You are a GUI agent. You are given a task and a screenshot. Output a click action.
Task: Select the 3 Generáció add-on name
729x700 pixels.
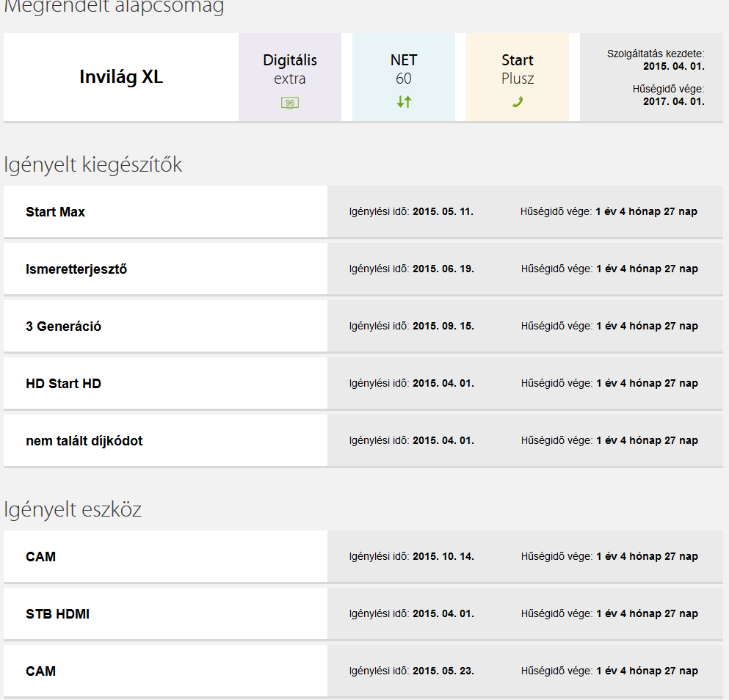pos(63,327)
